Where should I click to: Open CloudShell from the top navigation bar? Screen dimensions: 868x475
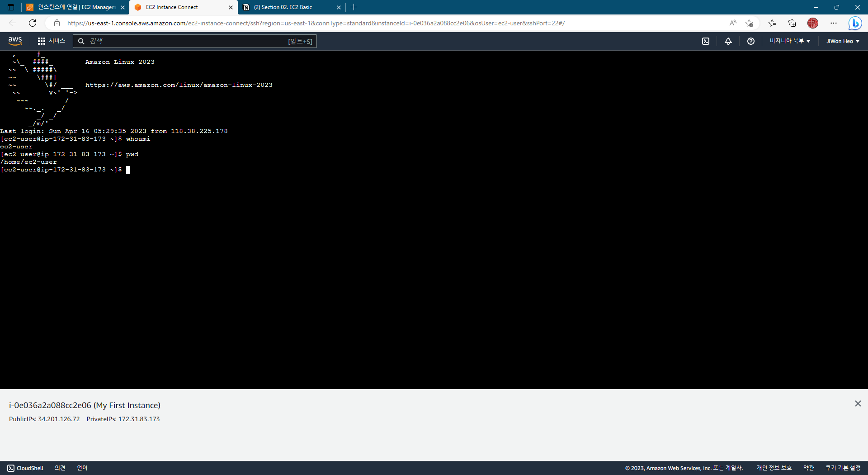(706, 41)
